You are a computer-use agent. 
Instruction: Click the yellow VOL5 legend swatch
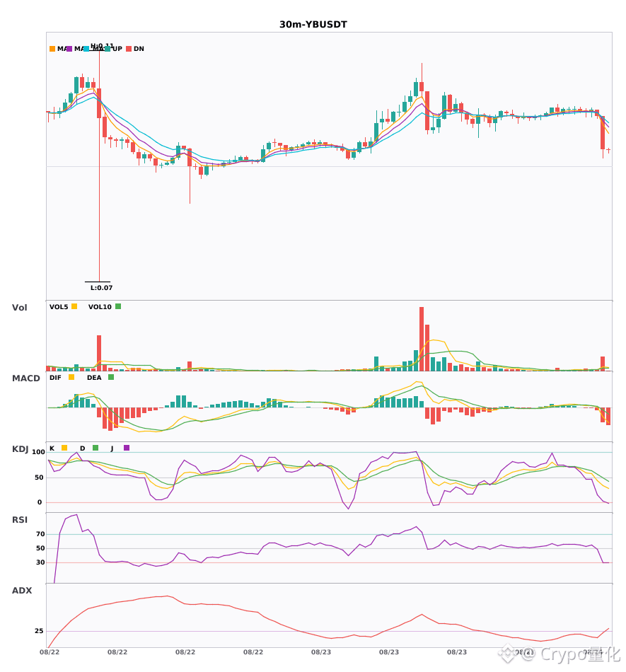point(74,306)
